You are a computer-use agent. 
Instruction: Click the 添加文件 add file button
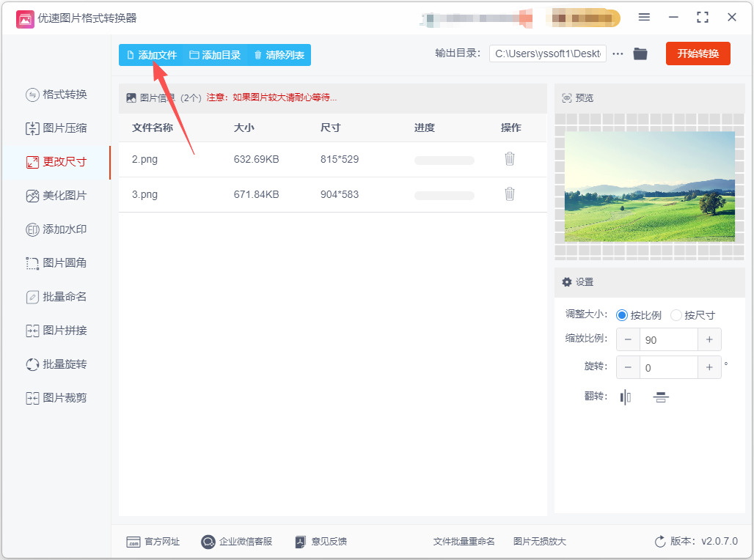click(152, 55)
